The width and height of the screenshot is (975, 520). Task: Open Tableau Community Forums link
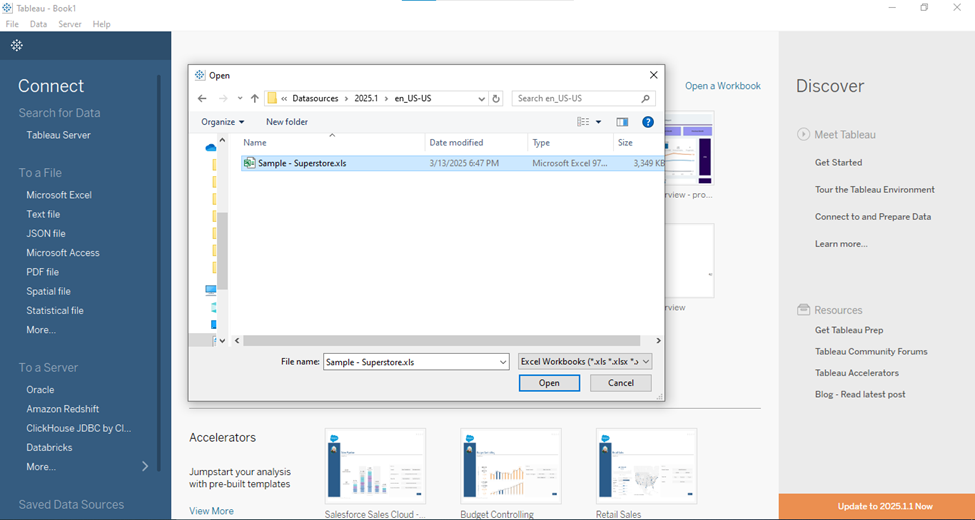871,351
